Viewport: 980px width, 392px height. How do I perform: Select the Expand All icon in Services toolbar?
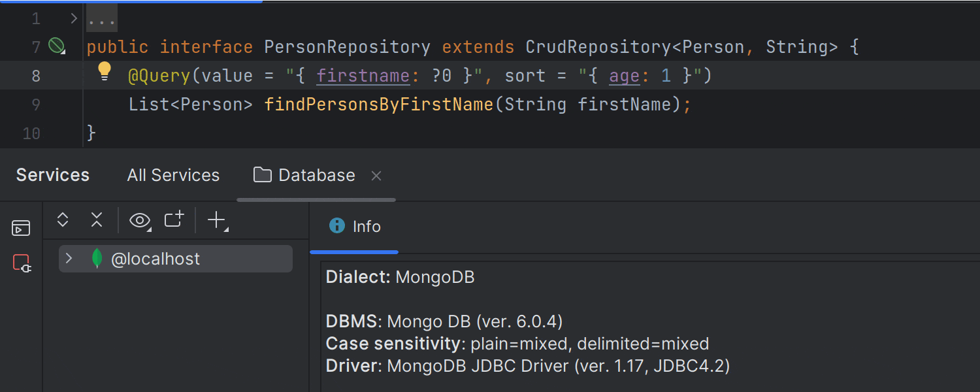62,220
